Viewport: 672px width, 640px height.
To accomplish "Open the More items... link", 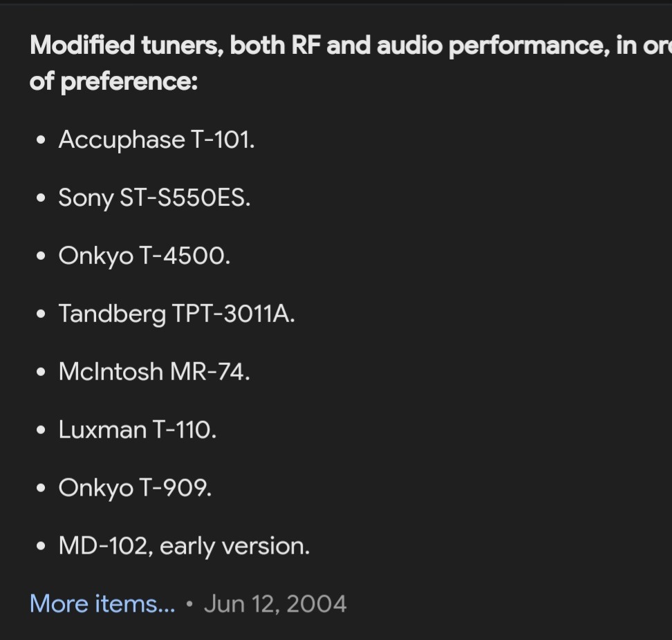I will point(102,603).
